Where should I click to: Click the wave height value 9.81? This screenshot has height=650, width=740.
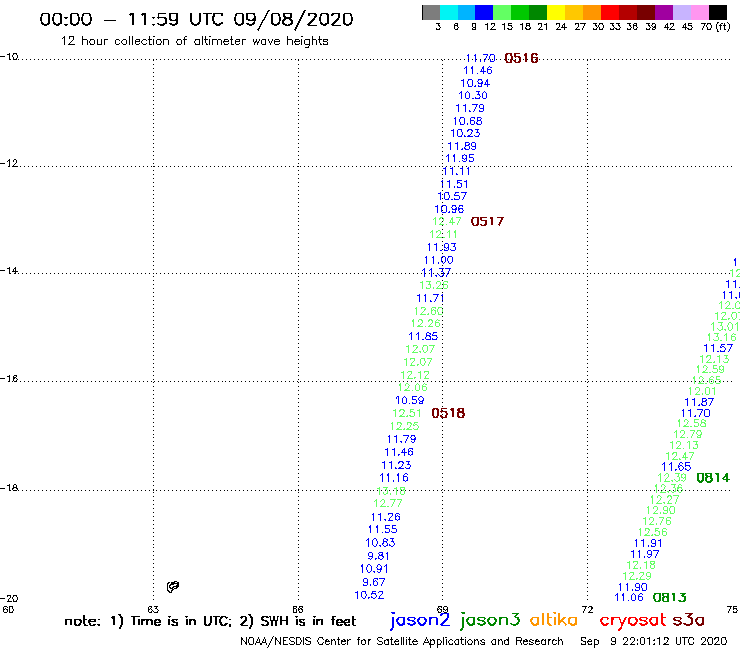coord(378,556)
